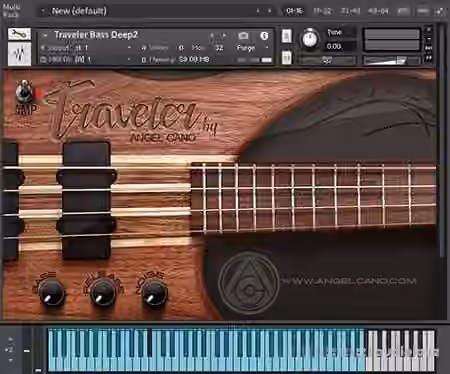The width and height of the screenshot is (450, 374).
Task: Click the instrument volume slider
Action: pyautogui.click(x=391, y=60)
